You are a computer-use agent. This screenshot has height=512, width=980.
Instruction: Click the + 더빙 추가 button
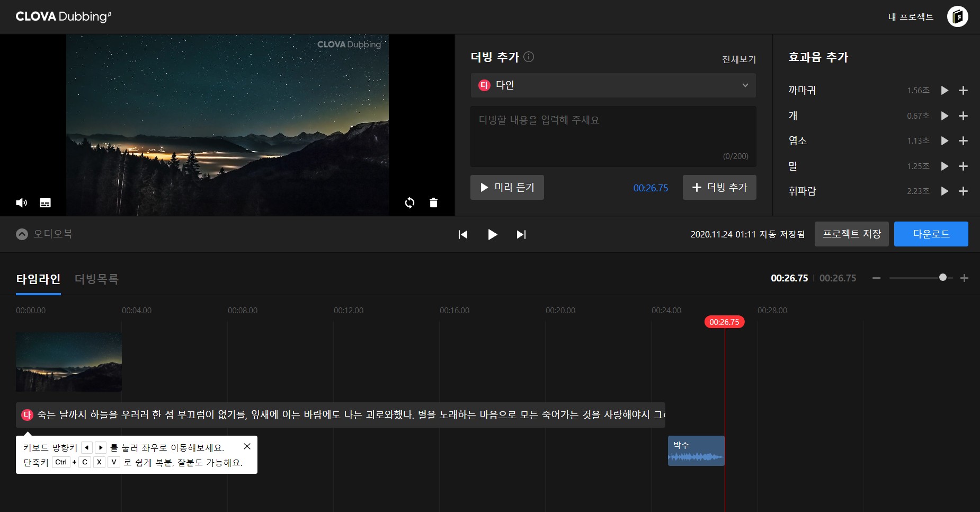coord(719,188)
